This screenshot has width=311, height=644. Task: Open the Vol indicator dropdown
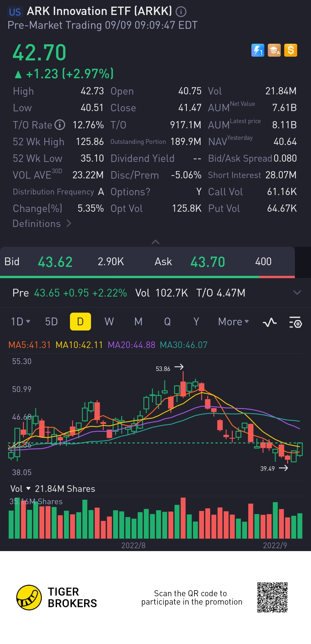pos(20,489)
